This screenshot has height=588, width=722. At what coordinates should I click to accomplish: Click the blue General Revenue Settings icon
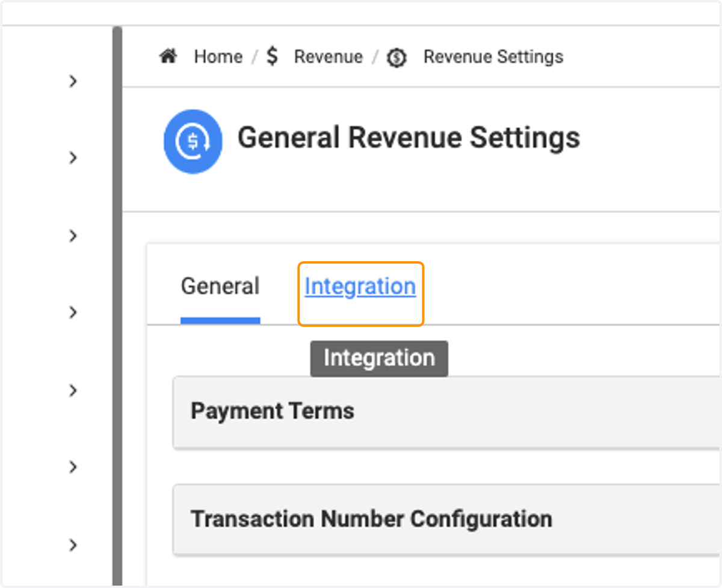point(193,141)
